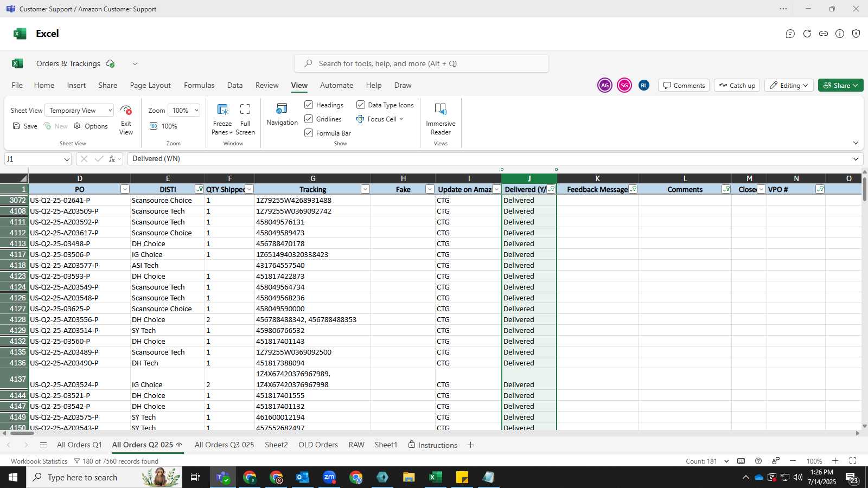
Task: Click the all sheets list icon
Action: (43, 445)
